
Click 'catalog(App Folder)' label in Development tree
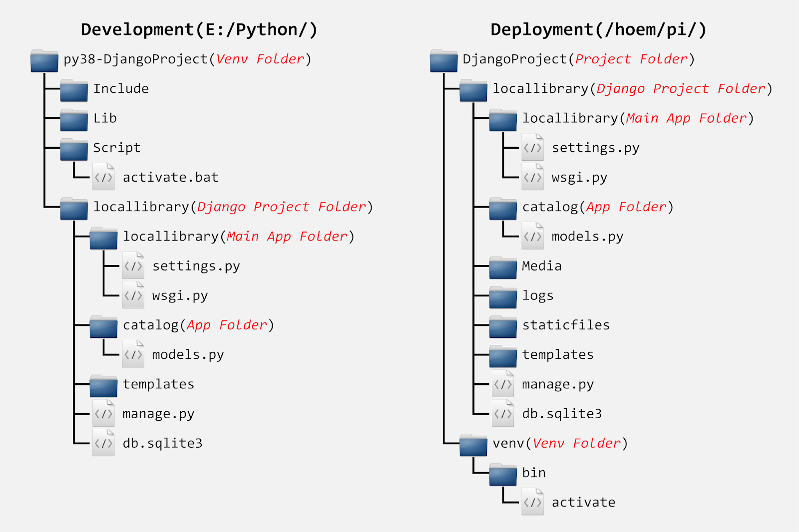(199, 325)
